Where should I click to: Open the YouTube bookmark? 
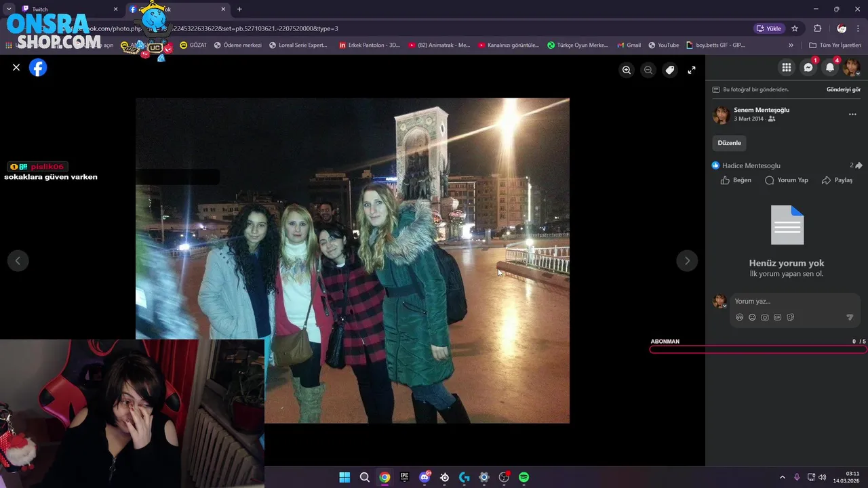point(663,45)
